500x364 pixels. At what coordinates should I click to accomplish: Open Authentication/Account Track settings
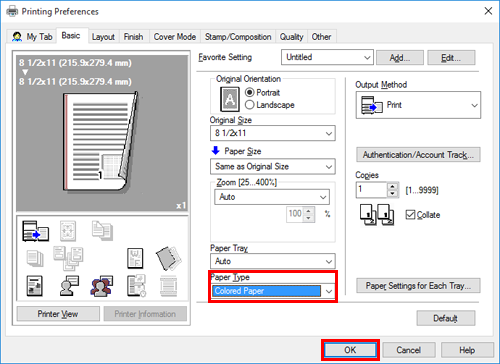(418, 155)
